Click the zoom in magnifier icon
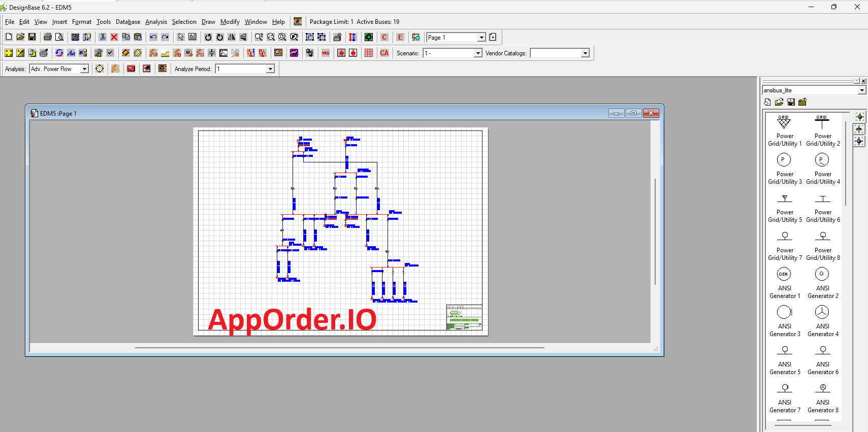The image size is (868, 432). coord(259,37)
